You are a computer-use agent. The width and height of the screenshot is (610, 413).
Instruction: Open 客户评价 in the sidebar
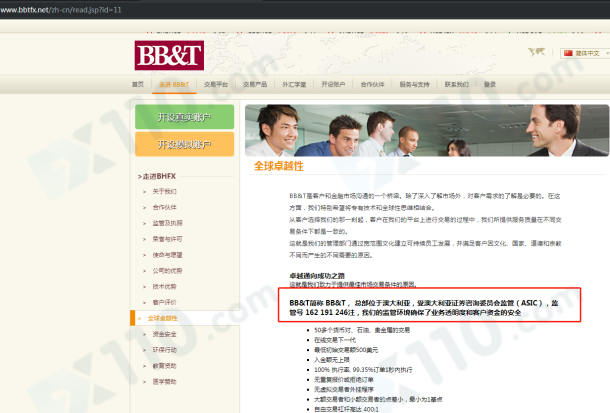pos(164,302)
